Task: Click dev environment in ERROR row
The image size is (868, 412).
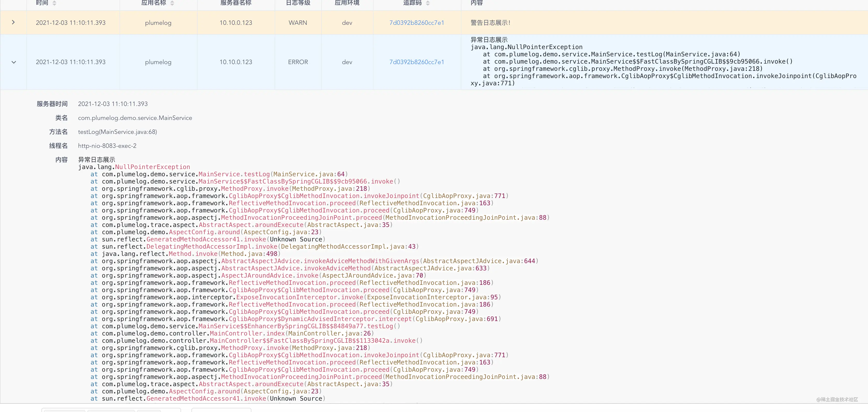Action: tap(347, 62)
